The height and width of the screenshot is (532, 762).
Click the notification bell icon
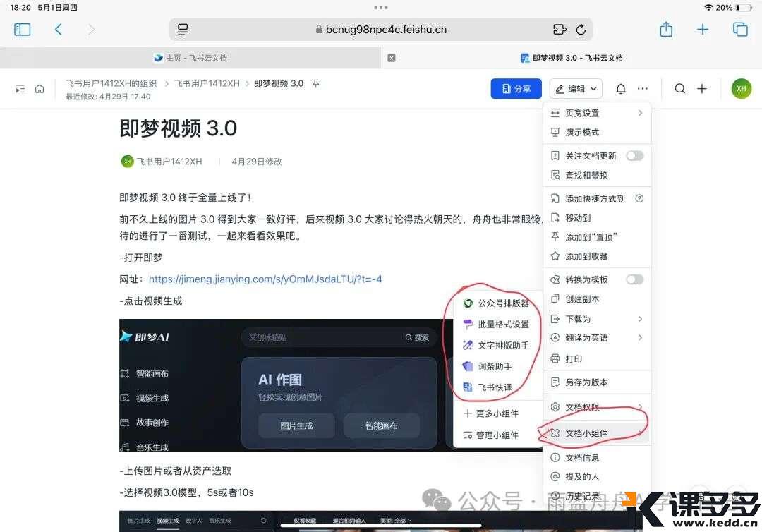point(621,89)
